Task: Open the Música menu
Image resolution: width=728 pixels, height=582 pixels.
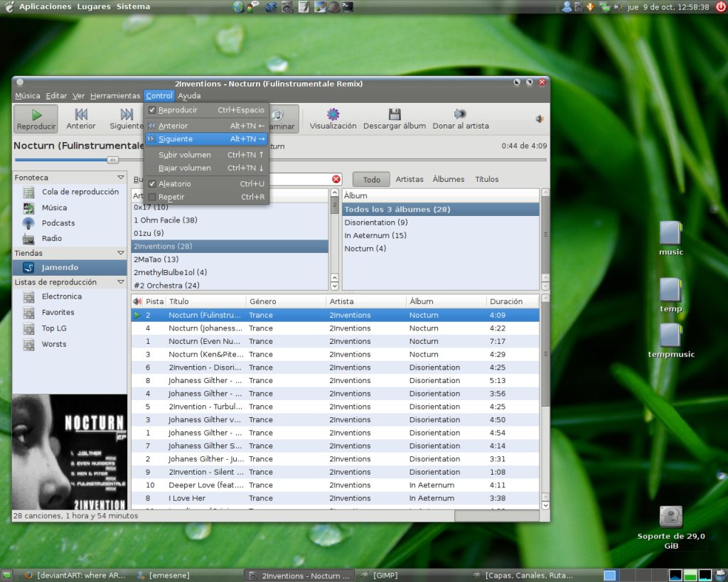Action: pyautogui.click(x=28, y=96)
